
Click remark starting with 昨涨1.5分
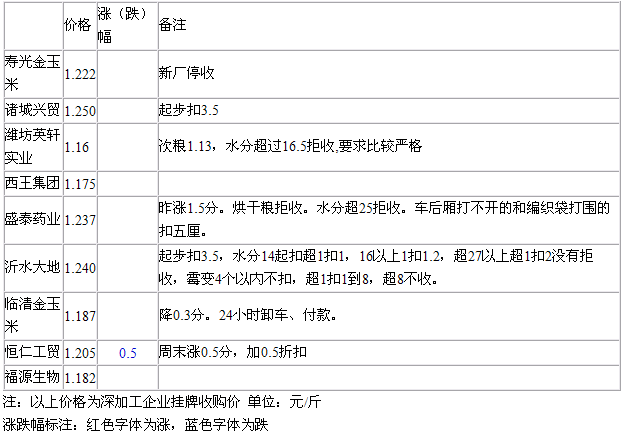(384, 219)
